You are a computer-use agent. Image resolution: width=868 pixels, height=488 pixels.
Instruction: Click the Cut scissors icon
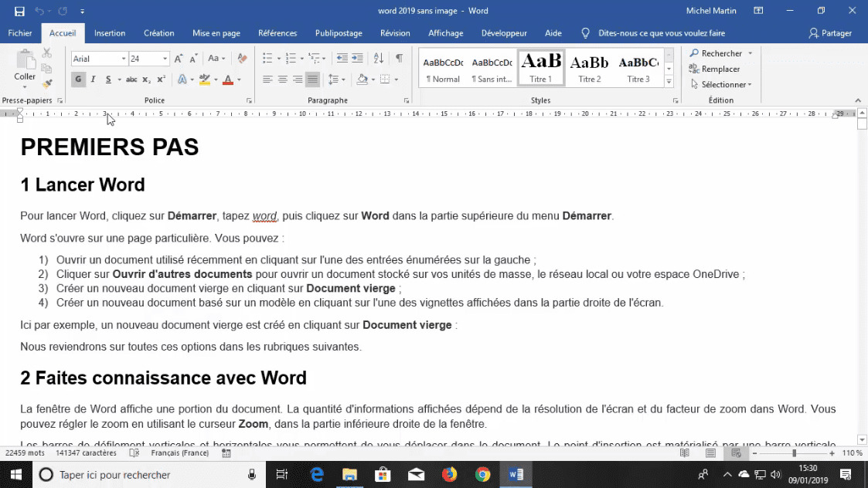[47, 53]
